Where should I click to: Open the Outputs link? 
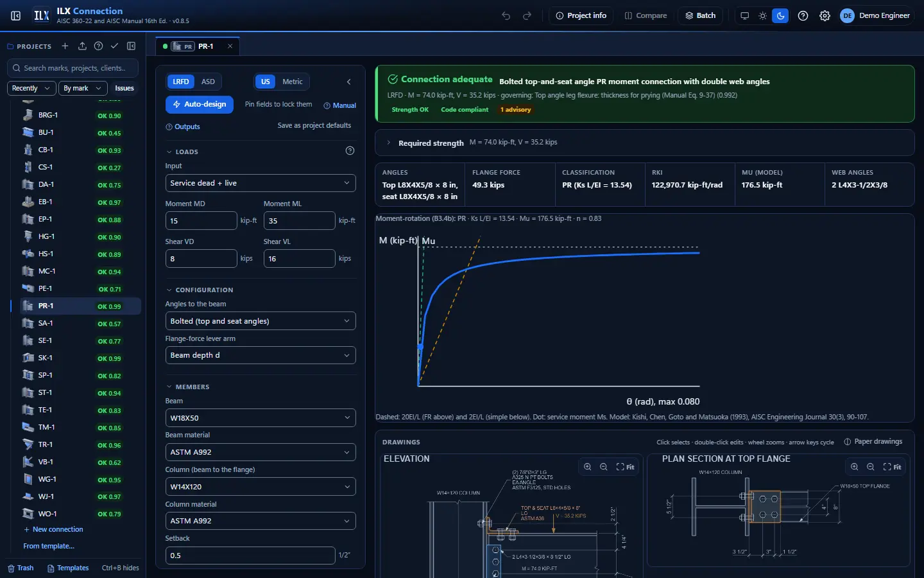pos(183,127)
